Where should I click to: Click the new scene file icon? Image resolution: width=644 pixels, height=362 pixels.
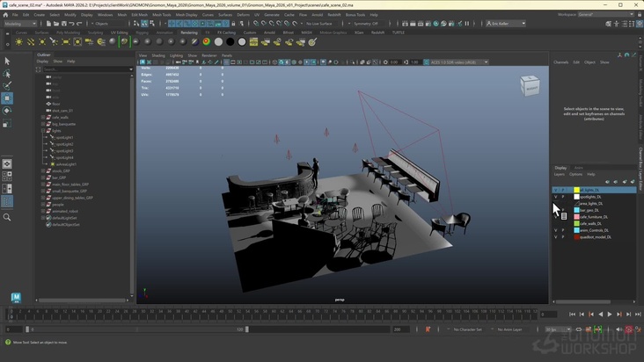[x=48, y=24]
